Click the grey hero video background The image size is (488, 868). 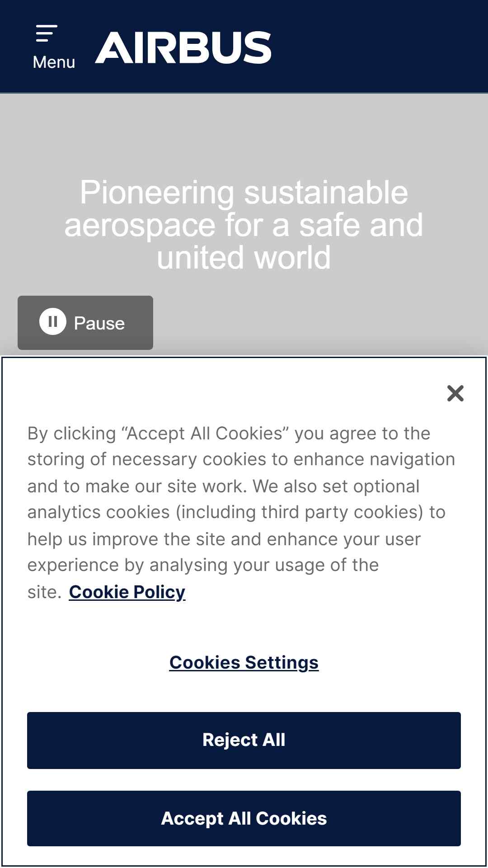point(244,136)
